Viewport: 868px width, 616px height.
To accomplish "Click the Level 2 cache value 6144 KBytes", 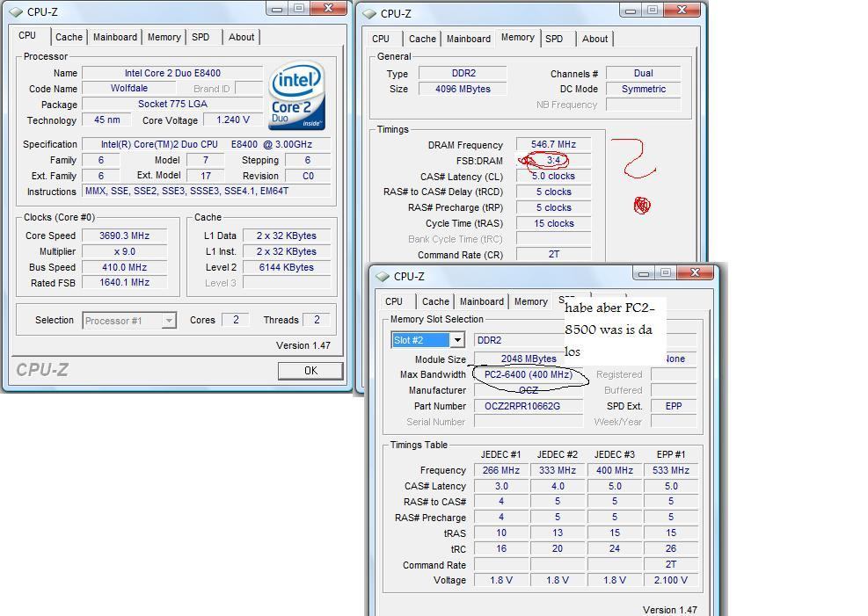I will [x=286, y=267].
